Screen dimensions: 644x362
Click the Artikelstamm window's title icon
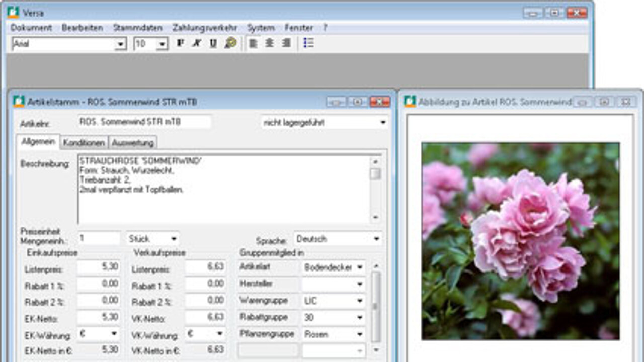19,102
